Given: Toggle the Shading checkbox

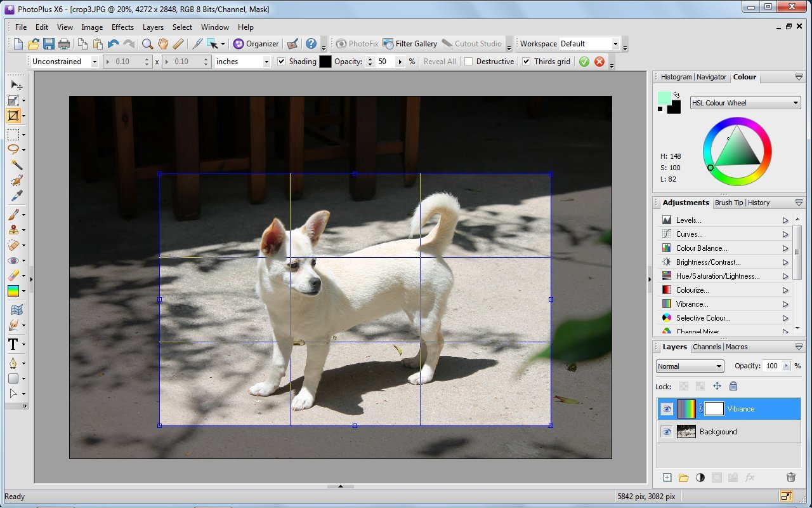Looking at the screenshot, I should pyautogui.click(x=282, y=62).
